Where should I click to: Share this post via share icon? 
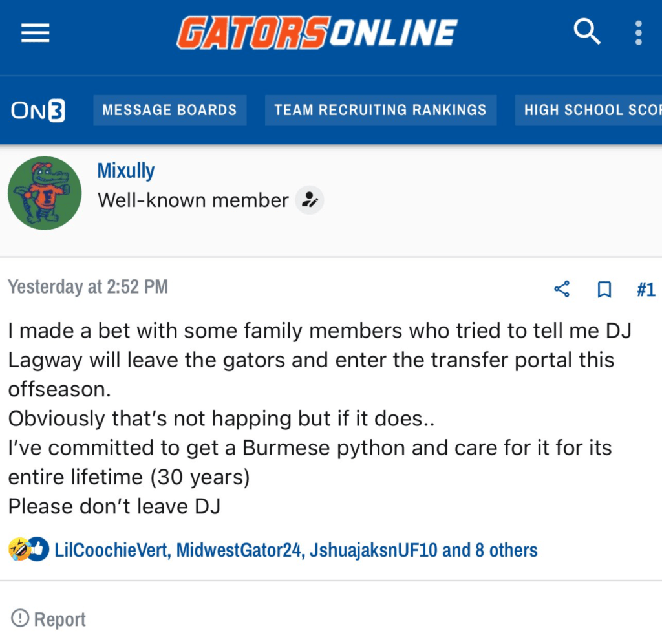tap(562, 289)
